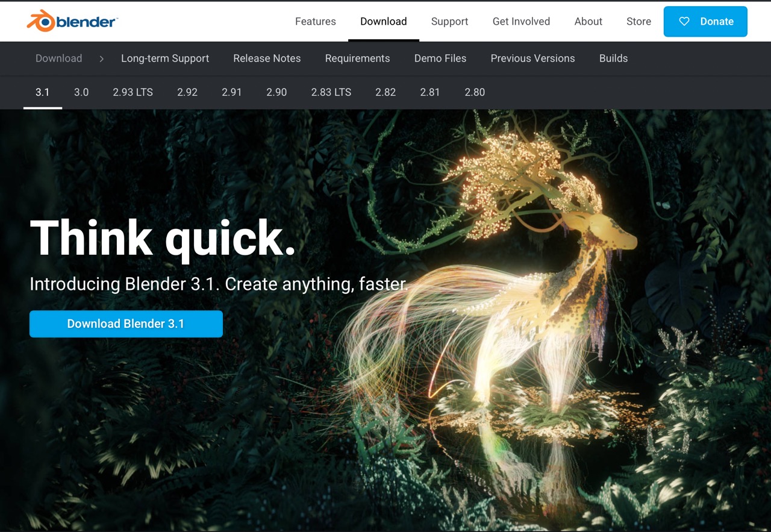Select version 2.81 tab
This screenshot has height=532, width=771.
coord(430,92)
